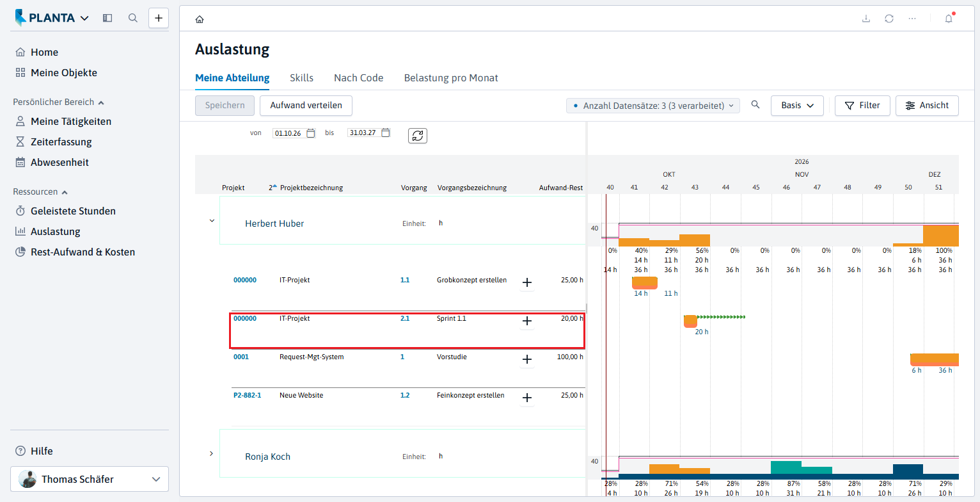Click the Aufwand verteilen button

(x=306, y=105)
